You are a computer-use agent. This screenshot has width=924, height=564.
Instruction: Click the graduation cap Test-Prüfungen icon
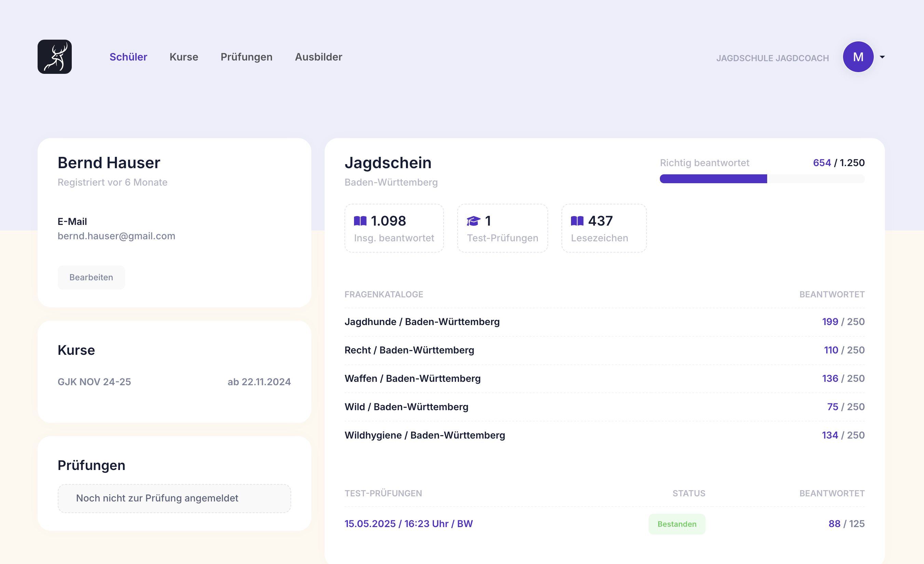(x=473, y=221)
